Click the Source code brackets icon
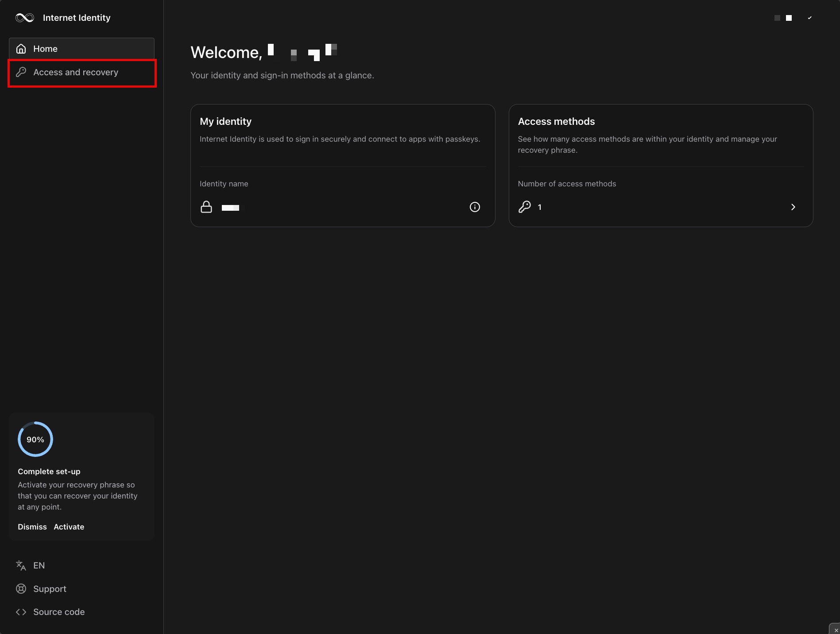840x634 pixels. tap(21, 612)
